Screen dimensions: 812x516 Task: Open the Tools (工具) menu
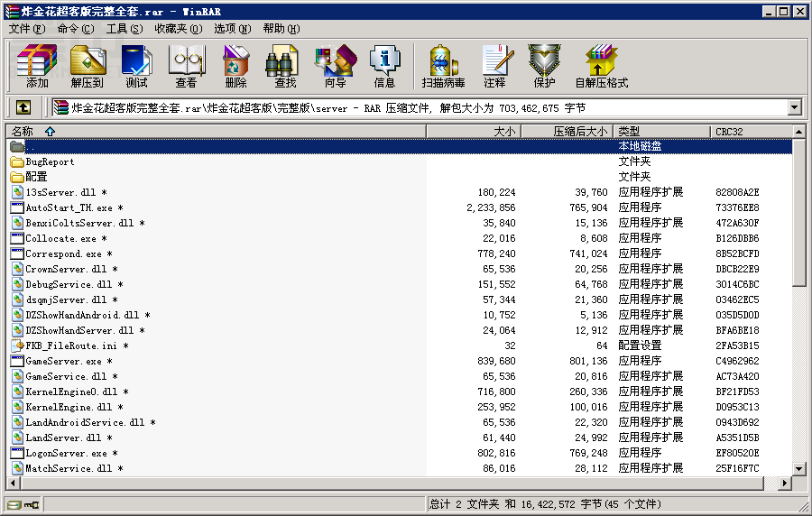pos(125,29)
